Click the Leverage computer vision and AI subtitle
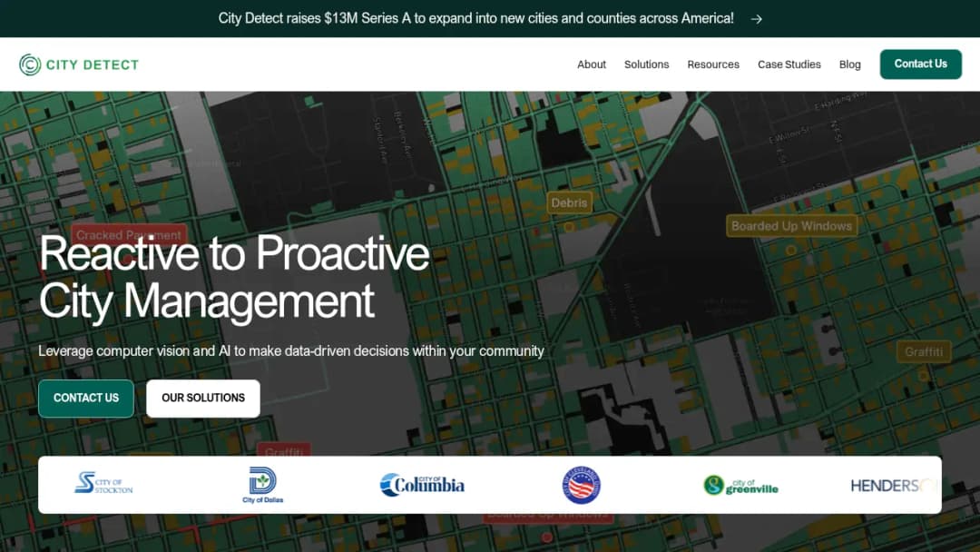The image size is (980, 552). [291, 350]
